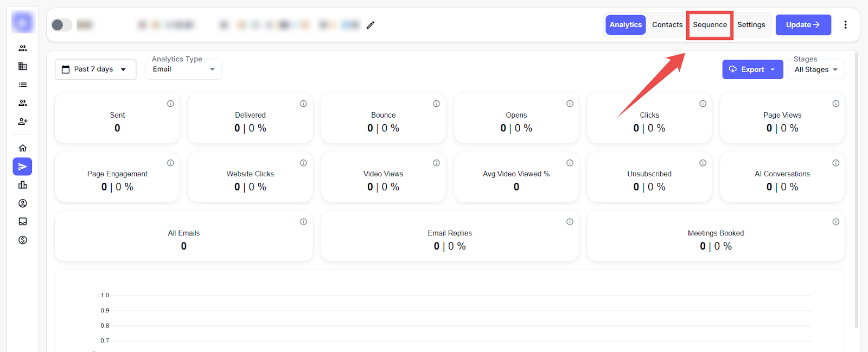Go to the home icon in sidebar
The height and width of the screenshot is (352, 868).
[23, 148]
